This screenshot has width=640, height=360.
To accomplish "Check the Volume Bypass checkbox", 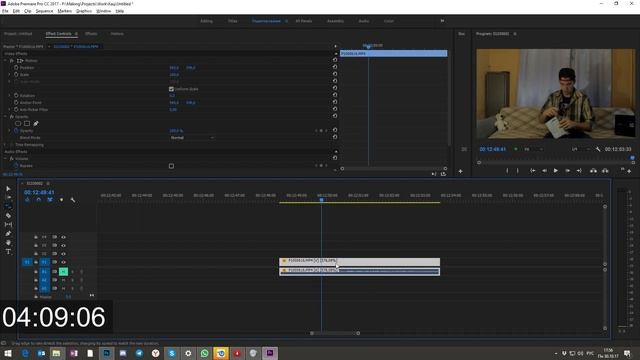I will (x=171, y=166).
